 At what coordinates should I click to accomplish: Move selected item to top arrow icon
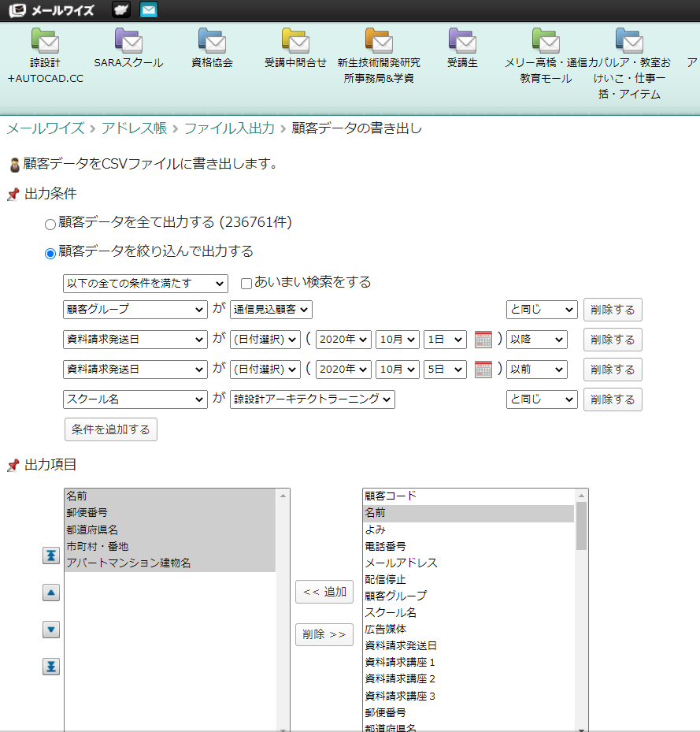click(50, 556)
